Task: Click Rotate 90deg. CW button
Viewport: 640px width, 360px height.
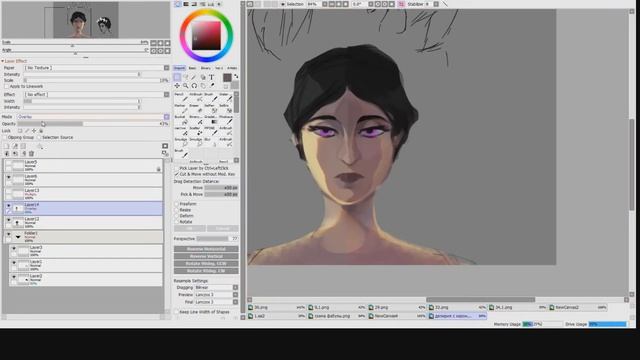Action: 206,271
